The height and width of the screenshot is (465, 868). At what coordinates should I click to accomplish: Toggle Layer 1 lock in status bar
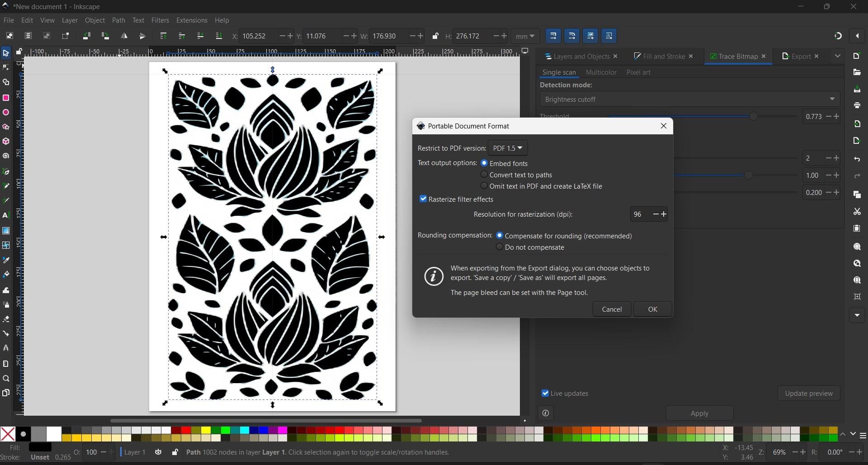(x=175, y=452)
